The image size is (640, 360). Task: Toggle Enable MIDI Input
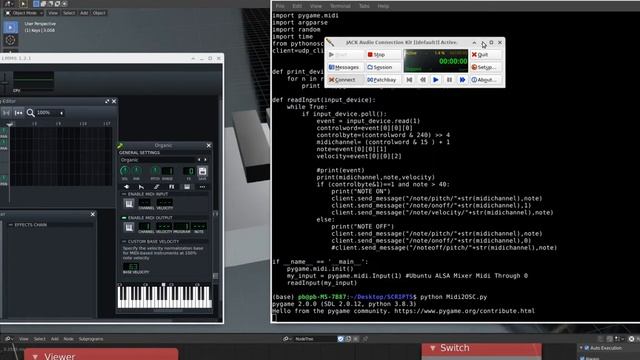coord(124,194)
